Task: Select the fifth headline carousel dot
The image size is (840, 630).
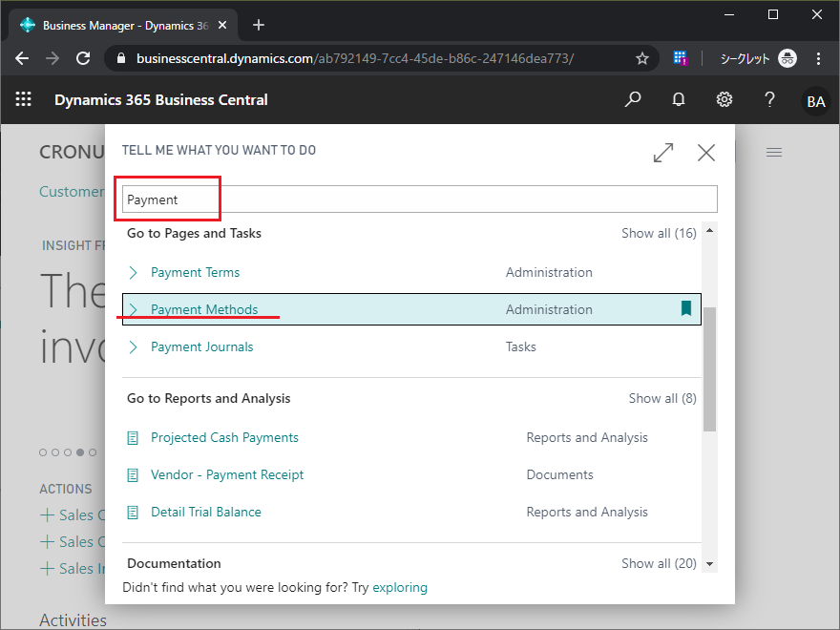Action: [x=93, y=452]
